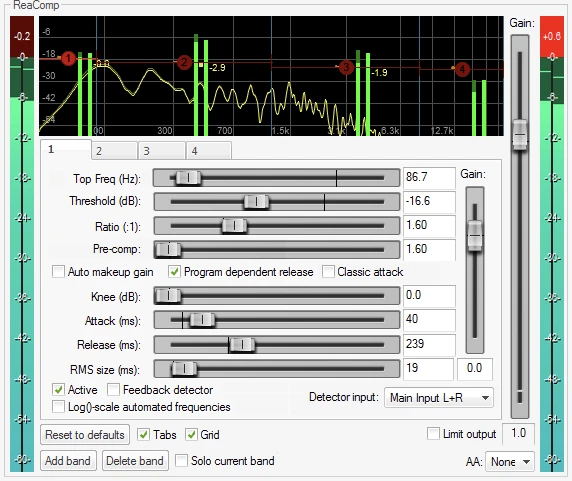572x481 pixels.
Task: Enable Classic attack option
Action: (x=328, y=272)
